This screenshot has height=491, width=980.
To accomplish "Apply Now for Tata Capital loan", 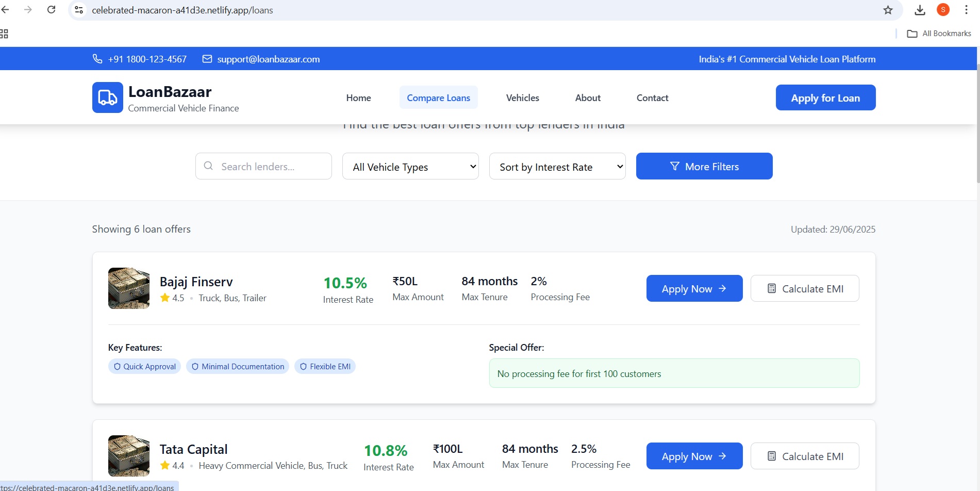I will (x=694, y=456).
